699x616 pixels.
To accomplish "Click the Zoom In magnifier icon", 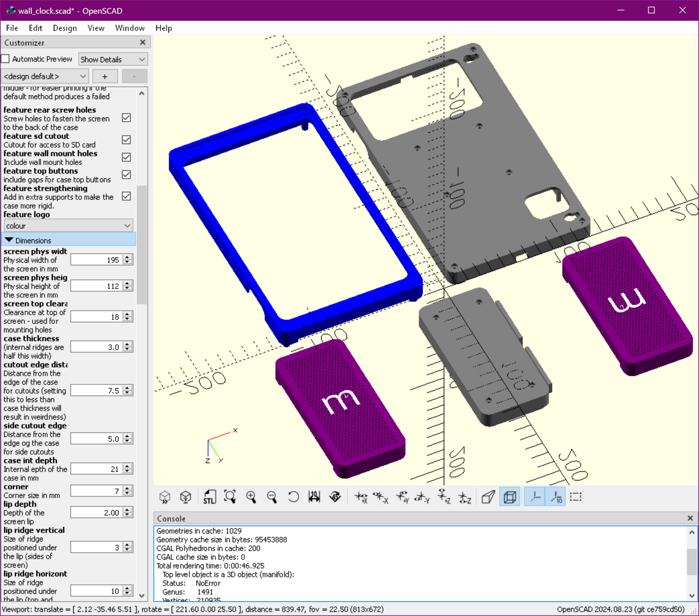I will 251,496.
